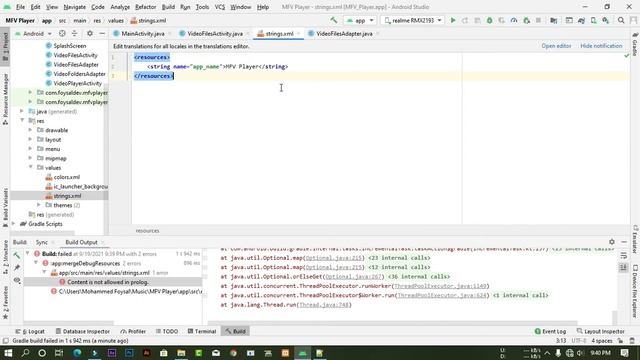Collapse the values folder
Screen dimensions: 640x360
tap(31, 167)
